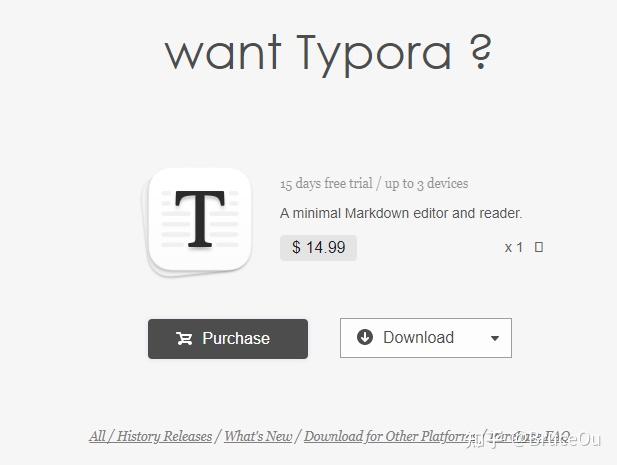Click the word want in the heading

click(x=223, y=52)
